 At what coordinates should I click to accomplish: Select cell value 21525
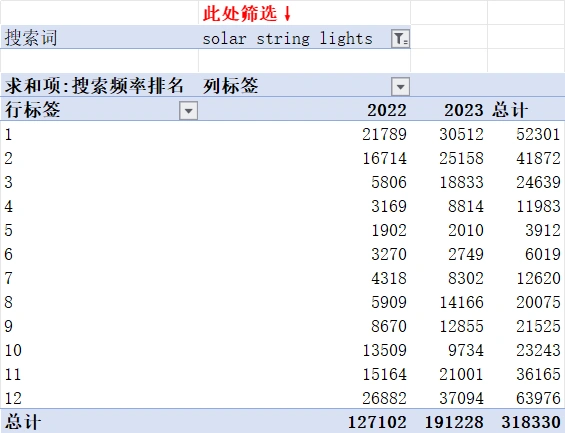click(538, 326)
